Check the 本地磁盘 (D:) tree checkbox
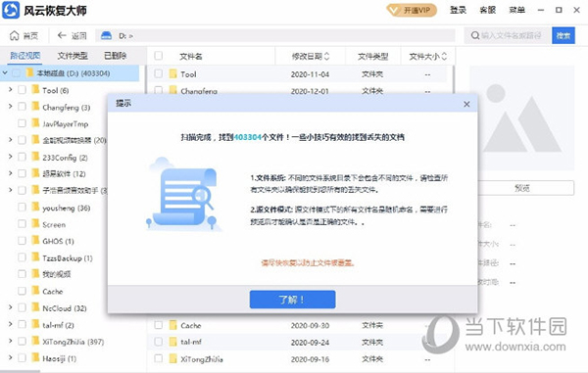 pos(16,73)
